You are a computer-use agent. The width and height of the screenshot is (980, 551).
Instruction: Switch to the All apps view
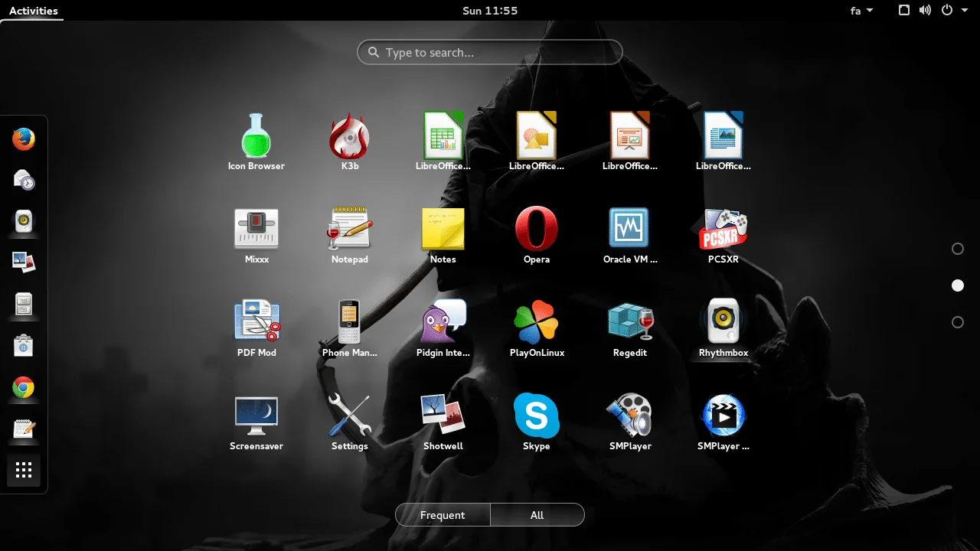point(537,515)
